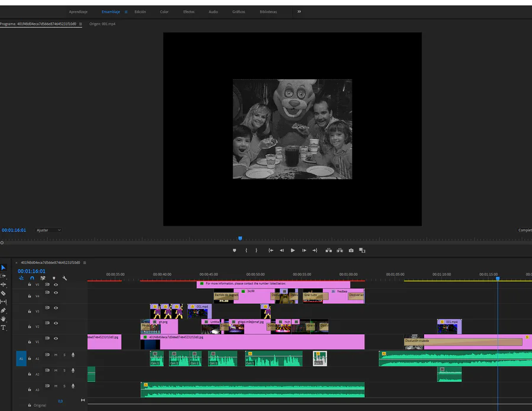Select the Selection arrow tool
The height and width of the screenshot is (411, 532).
coord(4,268)
